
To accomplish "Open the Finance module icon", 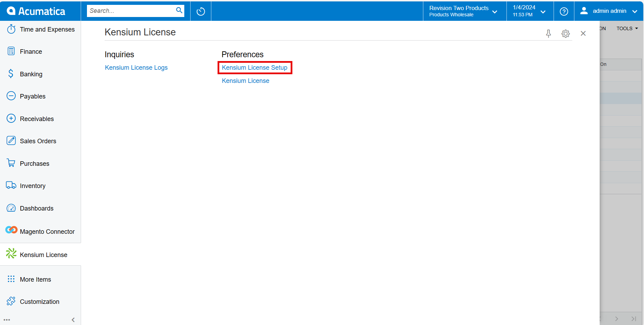I will click(x=11, y=51).
